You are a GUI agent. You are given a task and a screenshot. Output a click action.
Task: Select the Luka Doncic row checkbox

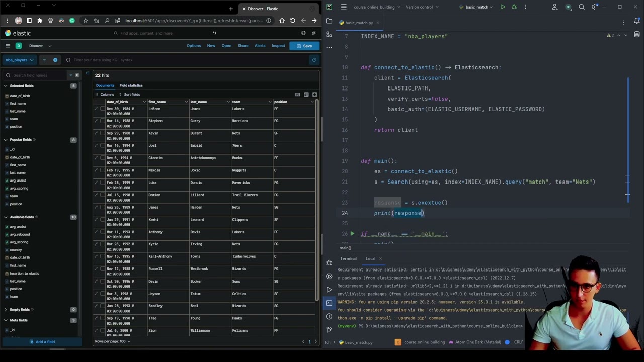(103, 183)
